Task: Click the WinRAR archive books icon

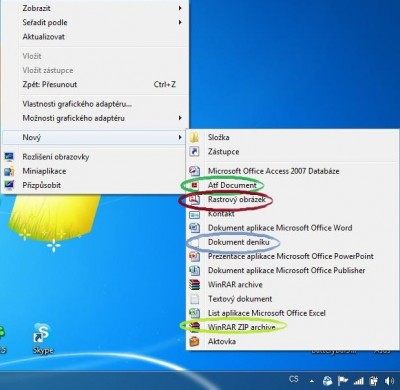Action: pyautogui.click(x=194, y=285)
